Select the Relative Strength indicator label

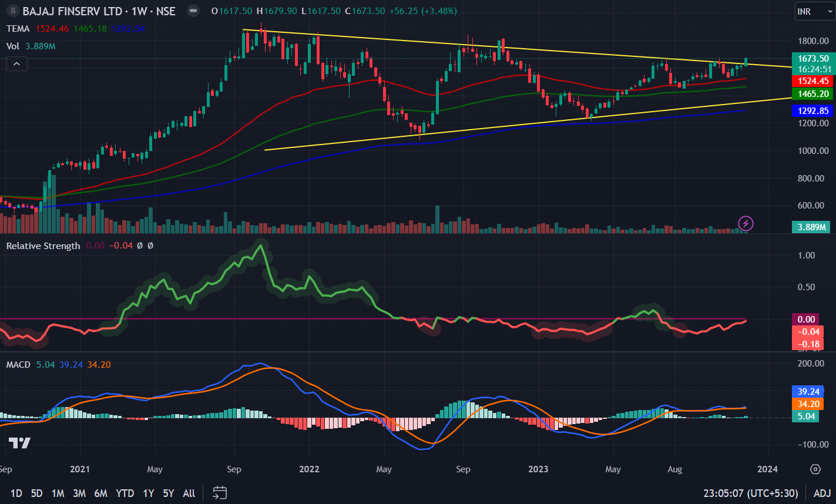pyautogui.click(x=43, y=246)
